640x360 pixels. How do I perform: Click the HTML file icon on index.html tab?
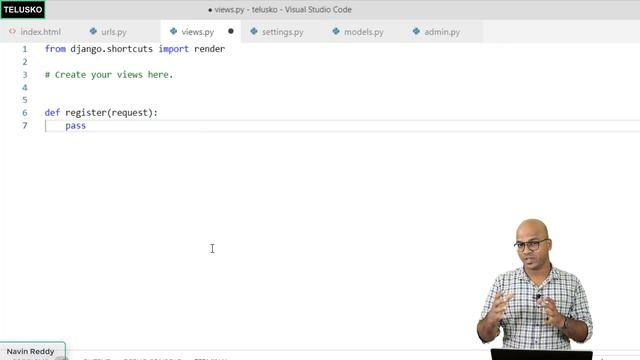pyautogui.click(x=12, y=31)
